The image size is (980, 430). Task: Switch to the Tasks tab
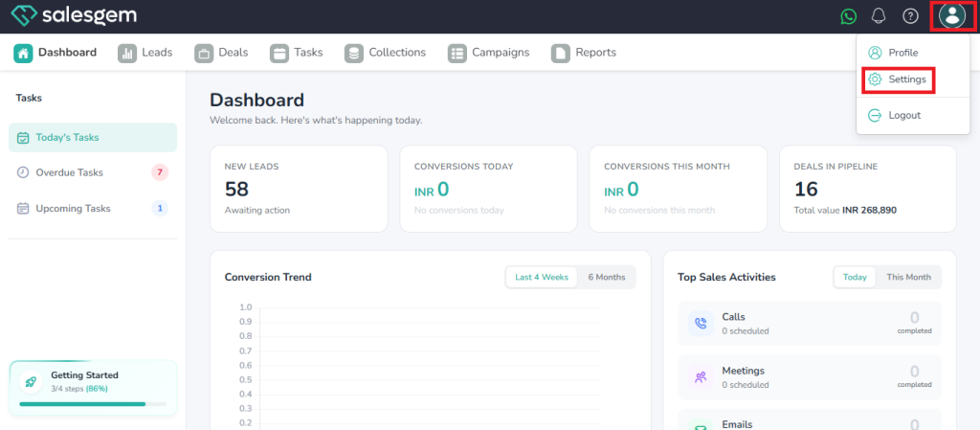(297, 53)
